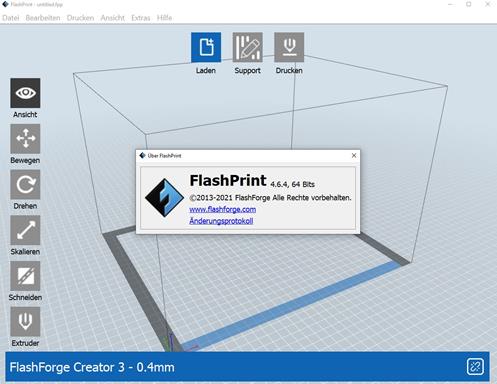The width and height of the screenshot is (497, 384).
Task: Open the Datei menu
Action: (11, 18)
